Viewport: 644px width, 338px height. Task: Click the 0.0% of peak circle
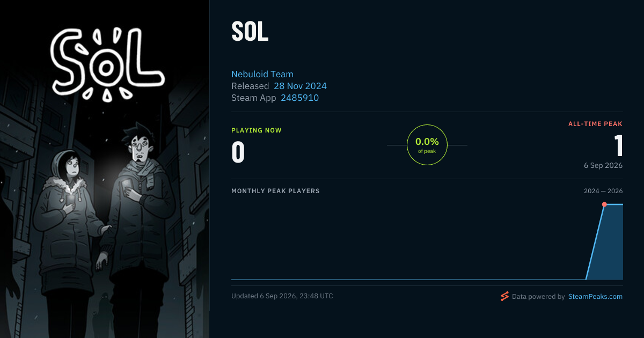tap(427, 145)
